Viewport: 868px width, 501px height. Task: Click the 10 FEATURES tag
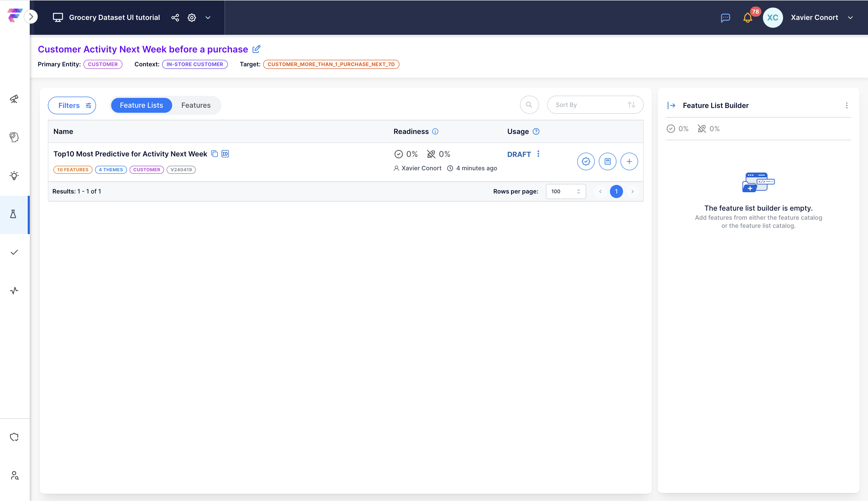coord(73,170)
